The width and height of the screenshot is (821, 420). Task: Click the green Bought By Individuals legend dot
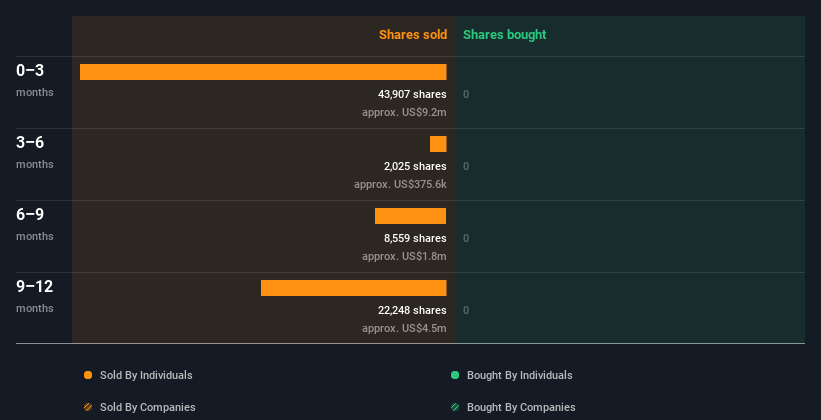pyautogui.click(x=455, y=375)
